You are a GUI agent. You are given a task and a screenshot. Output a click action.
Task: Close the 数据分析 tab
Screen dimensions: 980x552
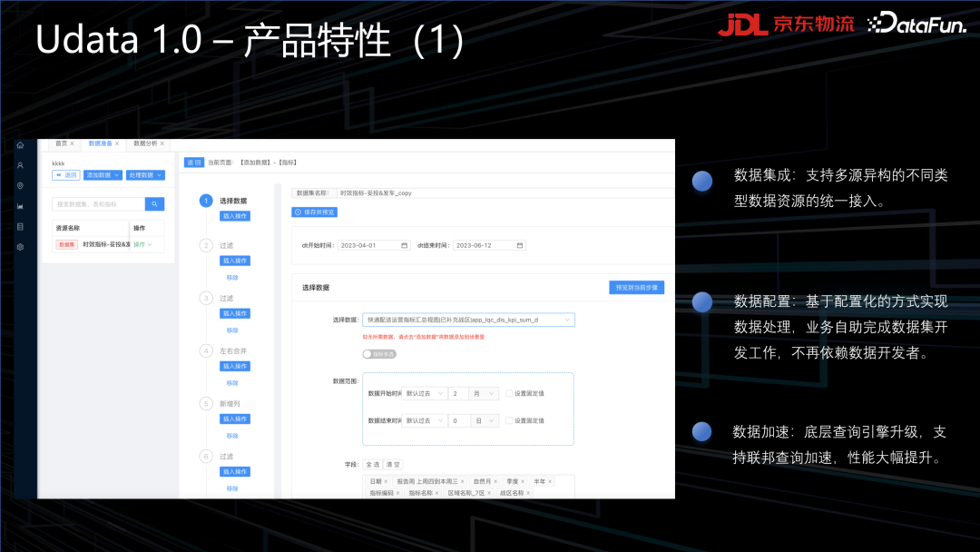(162, 143)
